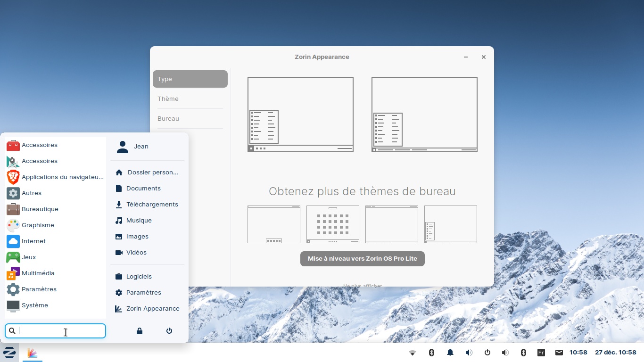Open the Jeux games category
Viewport: 644px width, 362px height.
pos(29,257)
